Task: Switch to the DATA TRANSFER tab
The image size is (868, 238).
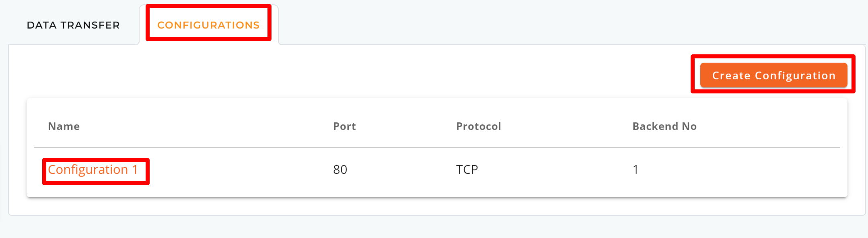Action: pyautogui.click(x=73, y=25)
